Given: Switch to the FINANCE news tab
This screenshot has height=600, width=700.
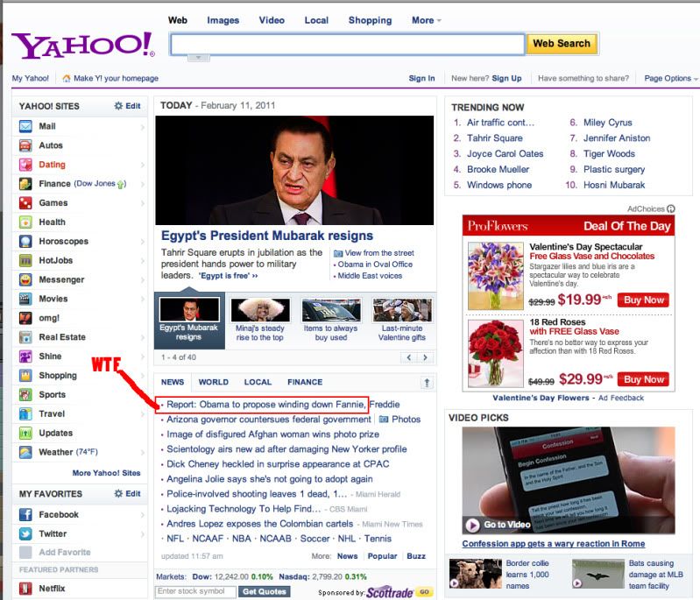Looking at the screenshot, I should pyautogui.click(x=305, y=382).
